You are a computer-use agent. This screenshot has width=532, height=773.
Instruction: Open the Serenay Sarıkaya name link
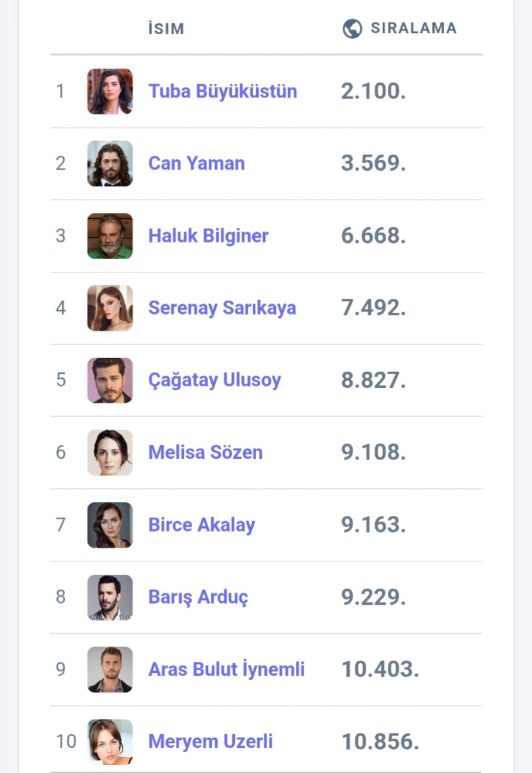(222, 308)
